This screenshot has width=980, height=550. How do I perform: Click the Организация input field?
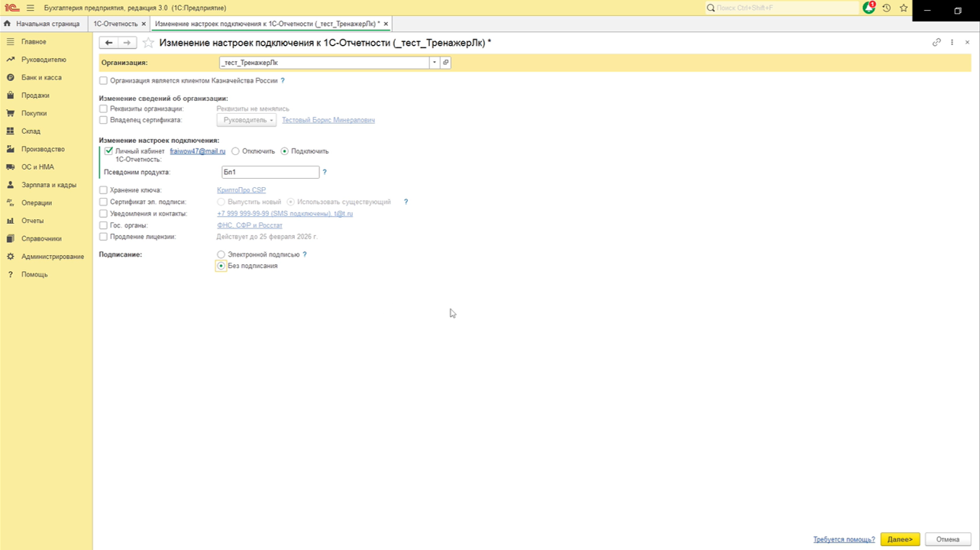(324, 63)
